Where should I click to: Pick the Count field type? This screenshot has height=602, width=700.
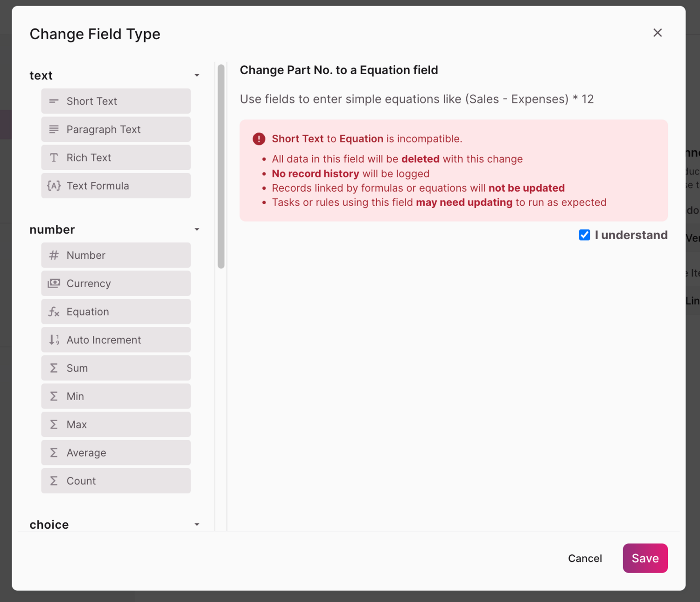(x=116, y=481)
